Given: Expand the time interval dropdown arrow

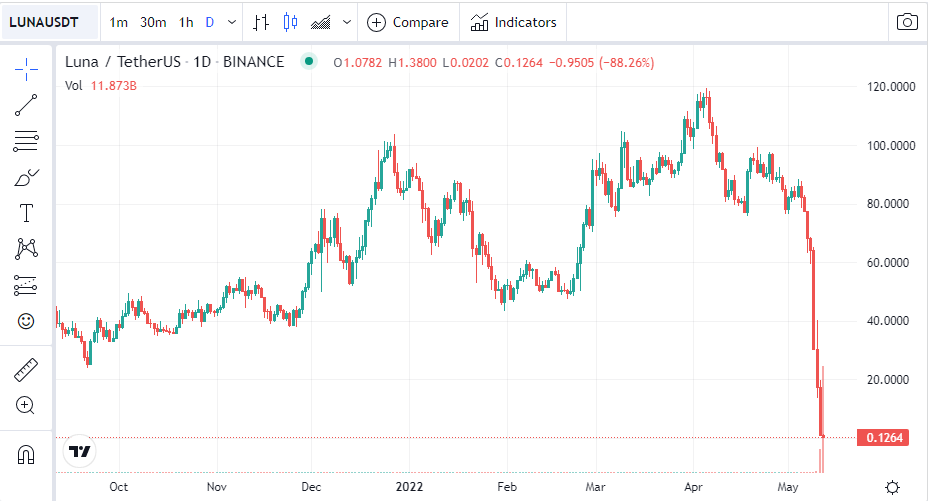Looking at the screenshot, I should (x=232, y=23).
